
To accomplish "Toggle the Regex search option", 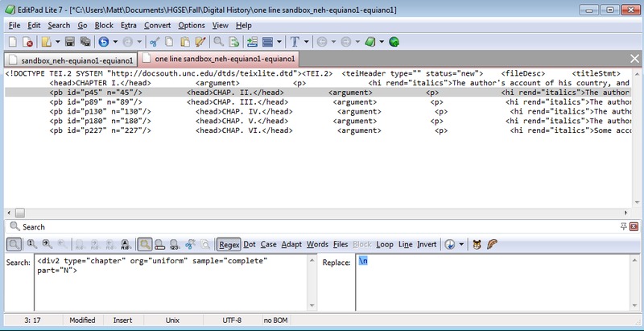I will pyautogui.click(x=229, y=244).
